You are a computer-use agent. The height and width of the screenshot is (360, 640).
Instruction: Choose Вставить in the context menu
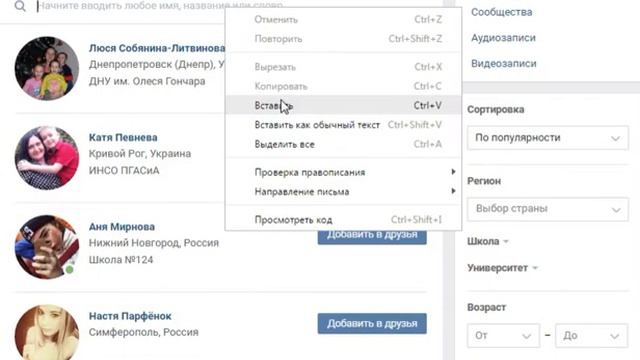pyautogui.click(x=343, y=105)
